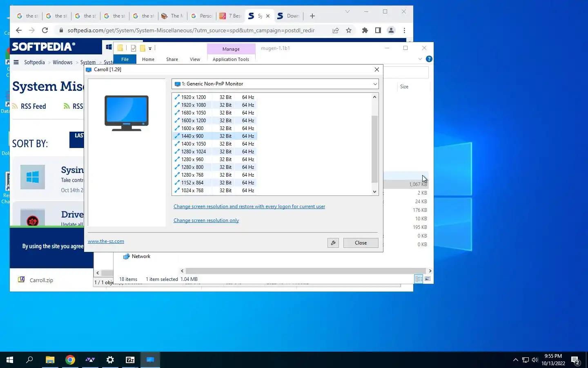The height and width of the screenshot is (368, 588).
Task: Select the 1920 x 1080 resolution row
Action: [214, 105]
